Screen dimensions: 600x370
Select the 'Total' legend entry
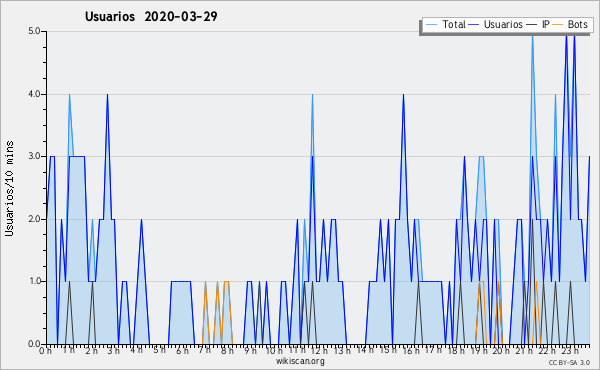[x=454, y=24]
